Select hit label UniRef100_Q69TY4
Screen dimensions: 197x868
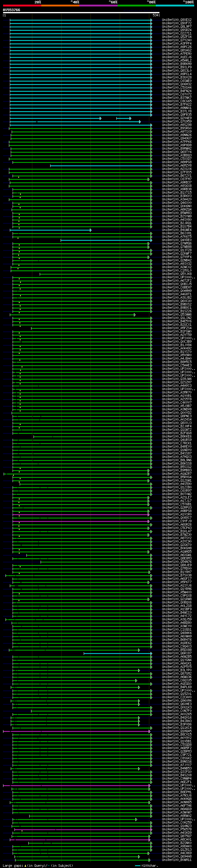177,152
